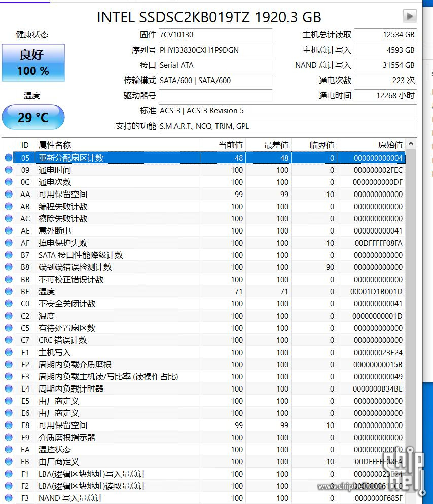Image resolution: width=433 pixels, height=504 pixels.
Task: Click the status circle beside 通电时间 row
Action: pos(9,170)
